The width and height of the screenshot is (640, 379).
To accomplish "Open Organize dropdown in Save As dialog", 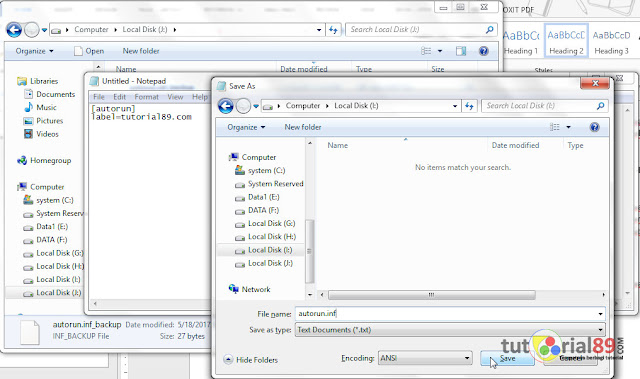I will pos(246,127).
